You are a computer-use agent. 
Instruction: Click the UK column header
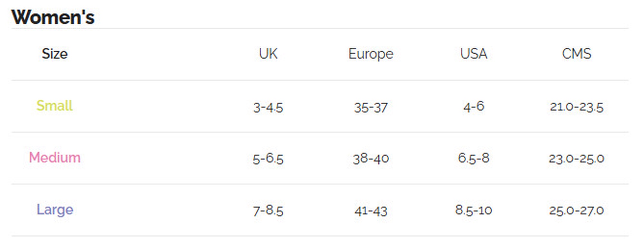(x=268, y=54)
